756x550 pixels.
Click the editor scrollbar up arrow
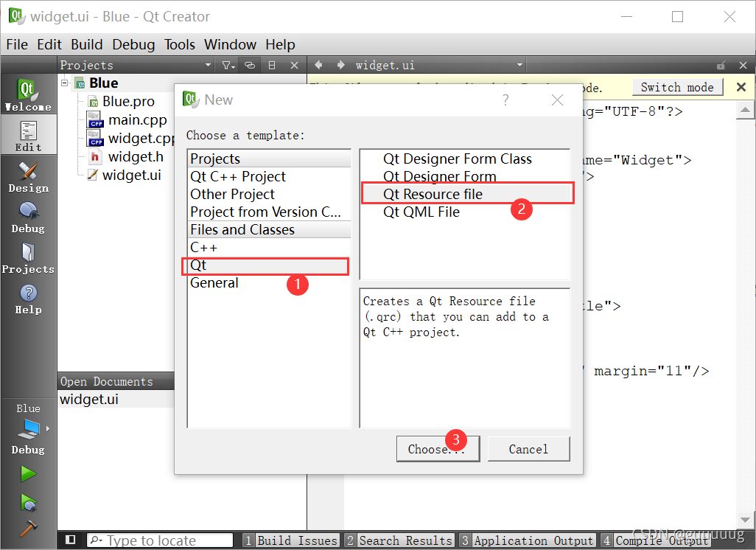point(745,111)
